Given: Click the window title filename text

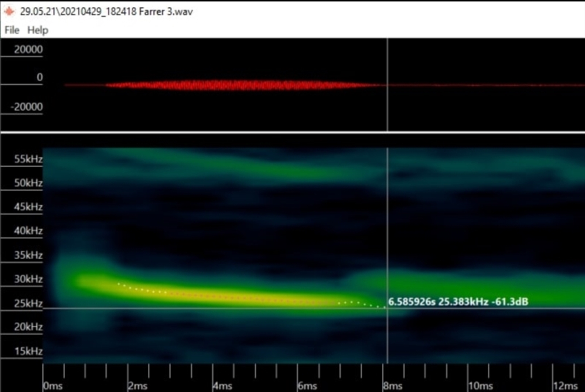Looking at the screenshot, I should (106, 12).
